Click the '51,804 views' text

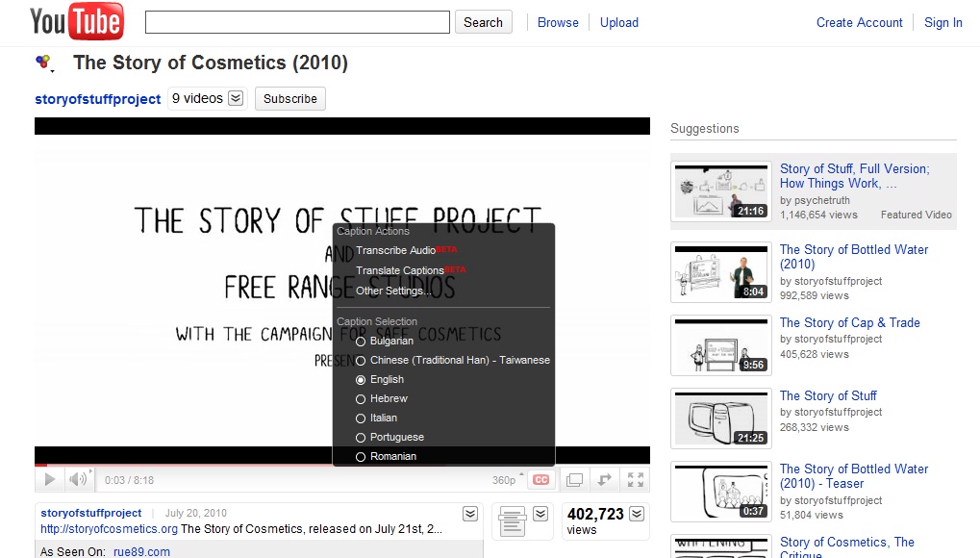(812, 516)
